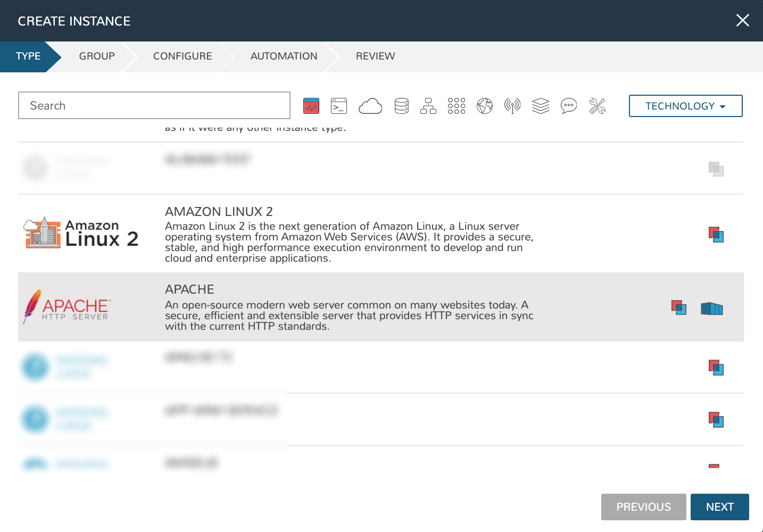Viewport: 763px width, 532px height.
Task: Filter by the globe web icon
Action: tap(485, 106)
